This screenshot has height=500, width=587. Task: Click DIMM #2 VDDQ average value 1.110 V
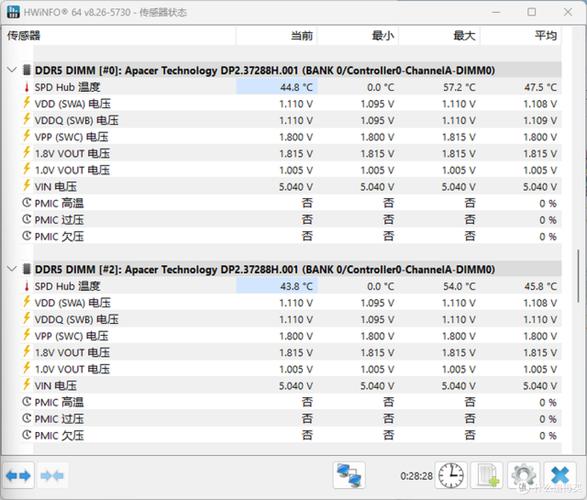(x=540, y=320)
